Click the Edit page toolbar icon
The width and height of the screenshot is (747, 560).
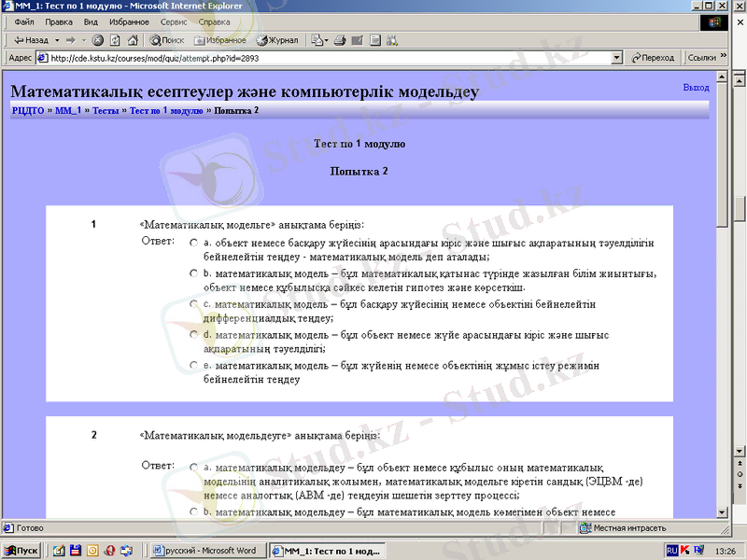[x=358, y=40]
